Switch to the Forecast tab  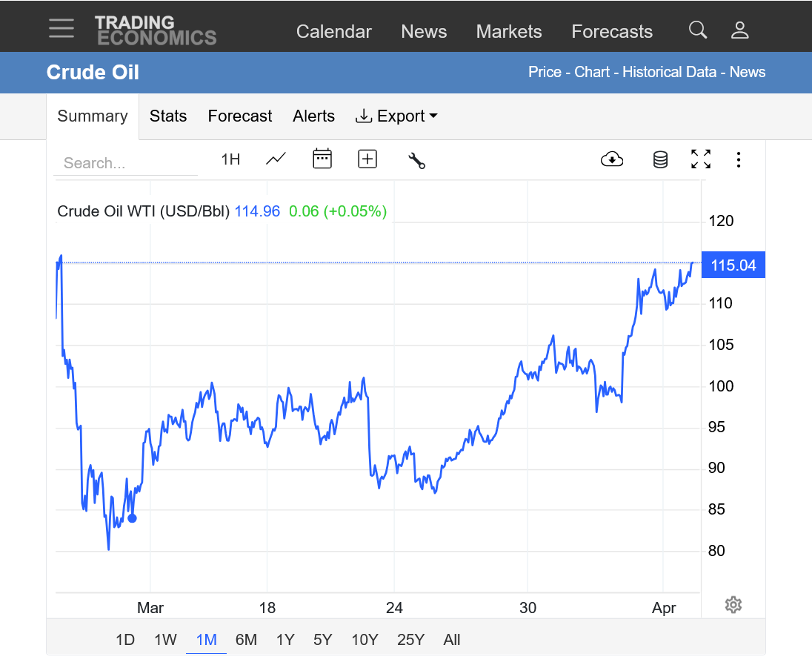click(239, 116)
